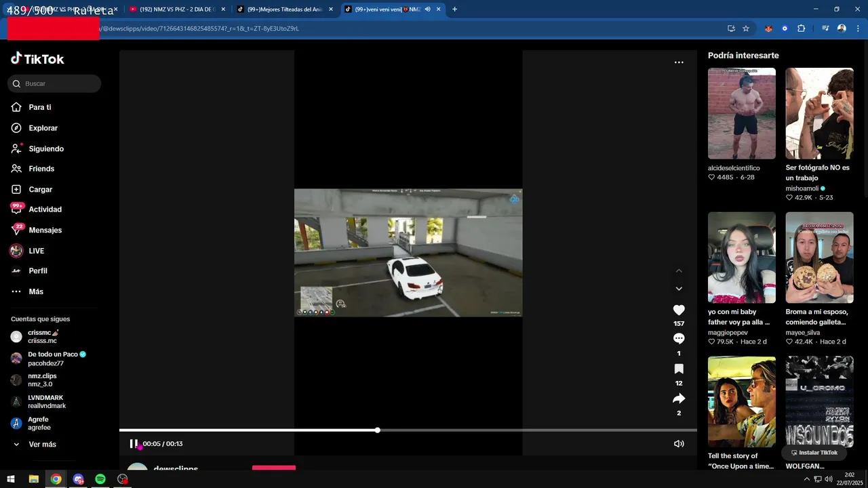868x488 pixels.
Task: Open Discord from taskbar
Action: click(78, 479)
